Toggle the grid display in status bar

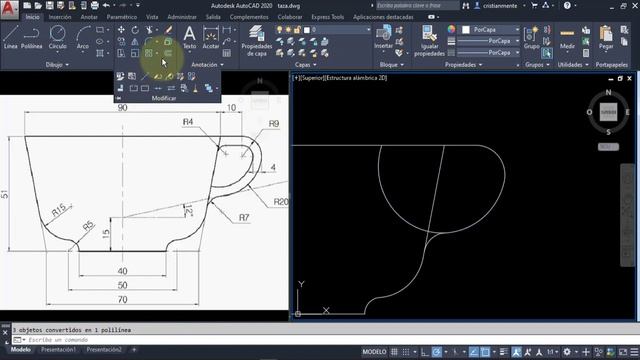click(x=394, y=352)
